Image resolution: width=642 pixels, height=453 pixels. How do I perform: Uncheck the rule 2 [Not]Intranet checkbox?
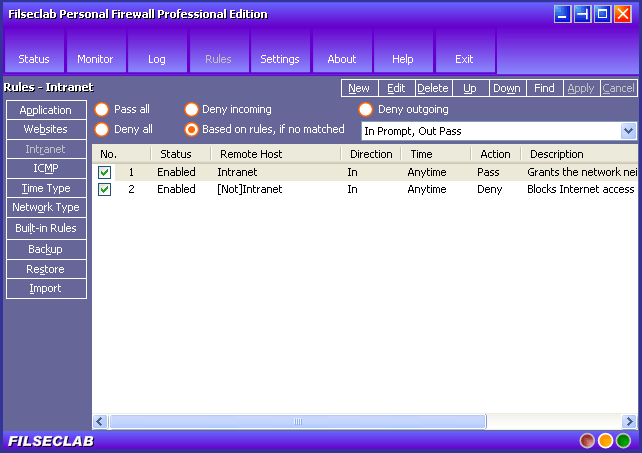[105, 190]
